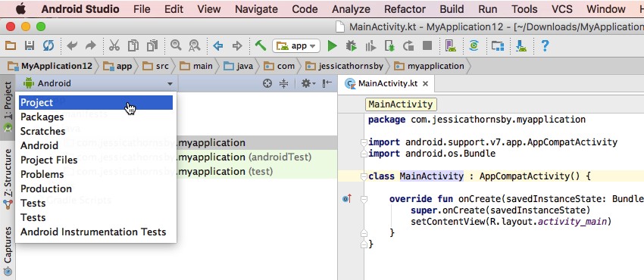The height and width of the screenshot is (280, 644).
Task: Click the Find magnifier icon
Action: coord(176,45)
